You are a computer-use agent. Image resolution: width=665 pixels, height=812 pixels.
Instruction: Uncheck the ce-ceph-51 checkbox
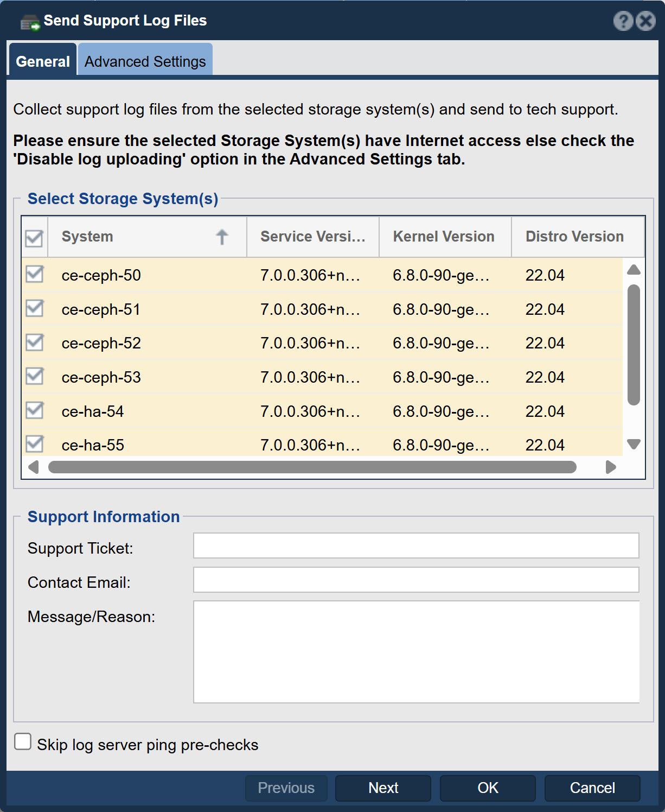(35, 308)
